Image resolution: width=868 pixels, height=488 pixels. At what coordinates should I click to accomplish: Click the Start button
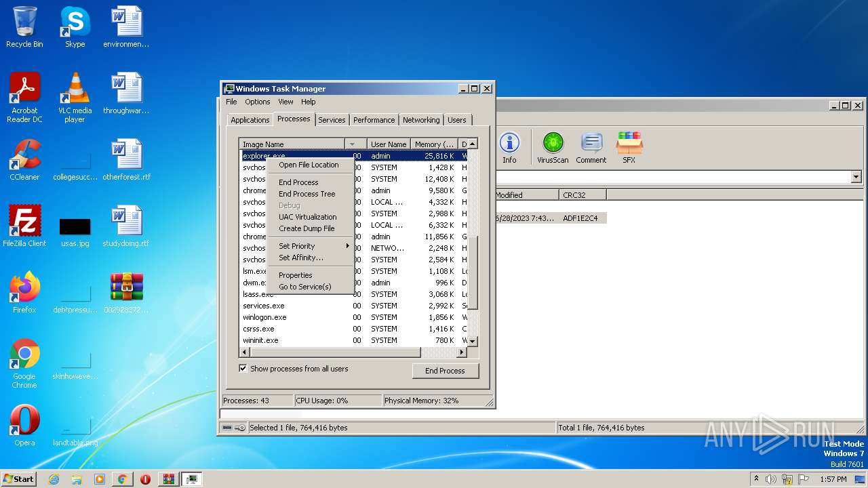click(18, 479)
